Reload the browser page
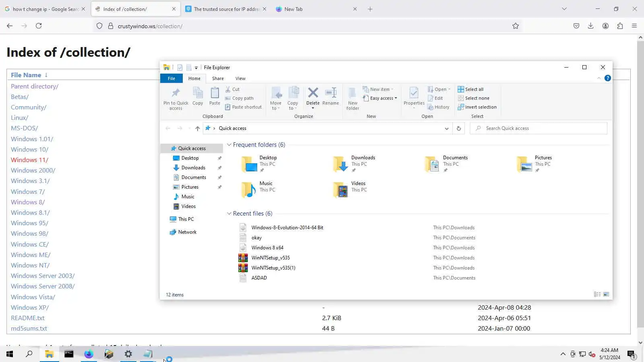This screenshot has width=644, height=362. 39,26
